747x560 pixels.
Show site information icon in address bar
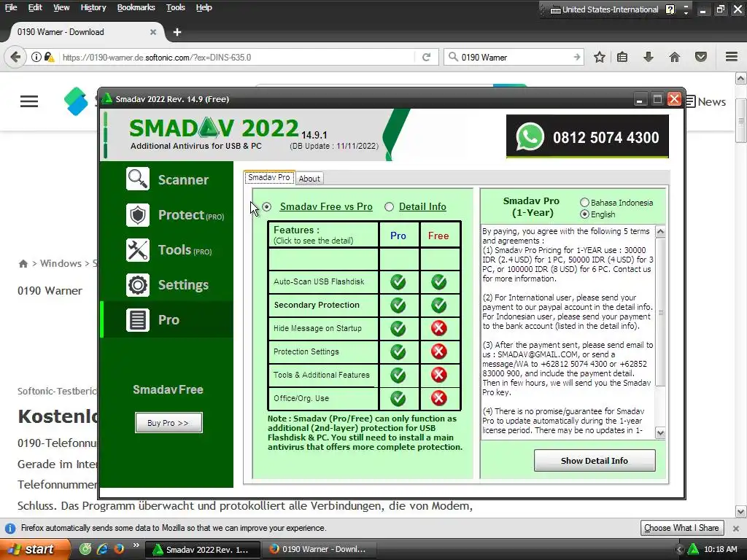(36, 57)
